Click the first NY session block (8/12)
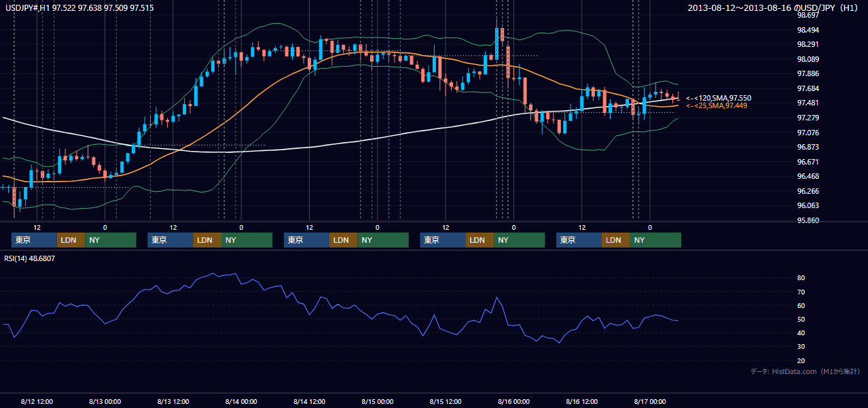This screenshot has height=408, width=868. click(111, 240)
